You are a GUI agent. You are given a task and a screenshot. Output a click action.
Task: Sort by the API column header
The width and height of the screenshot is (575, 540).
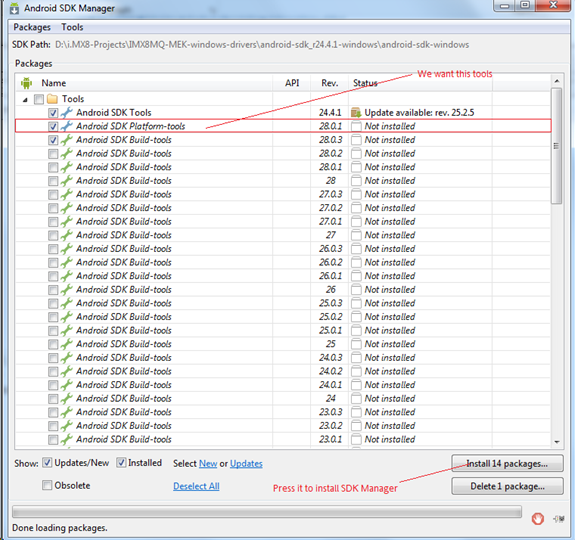click(x=292, y=83)
